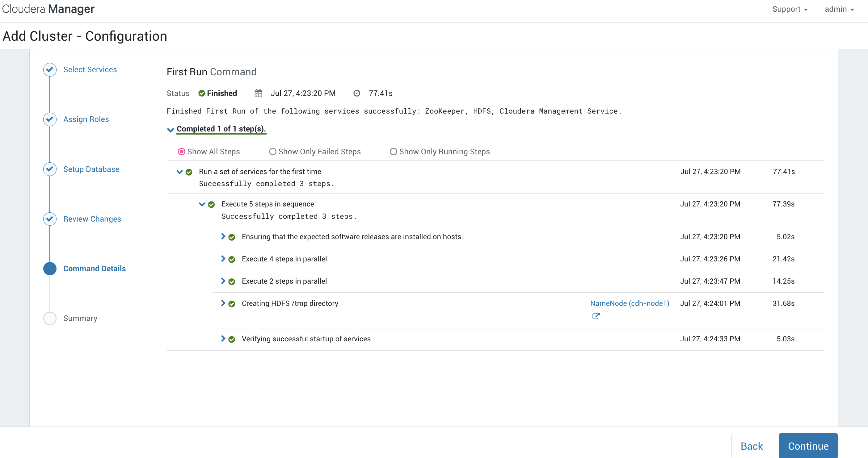Expand Ensuring expected software releases step
This screenshot has width=868, height=458.
223,236
